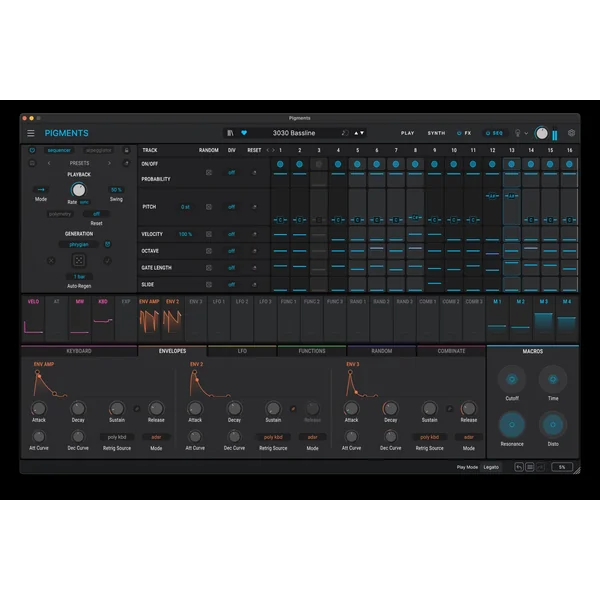Toggle the scale lock icon beside phrygian
This screenshot has width=600, height=600.
[x=108, y=245]
